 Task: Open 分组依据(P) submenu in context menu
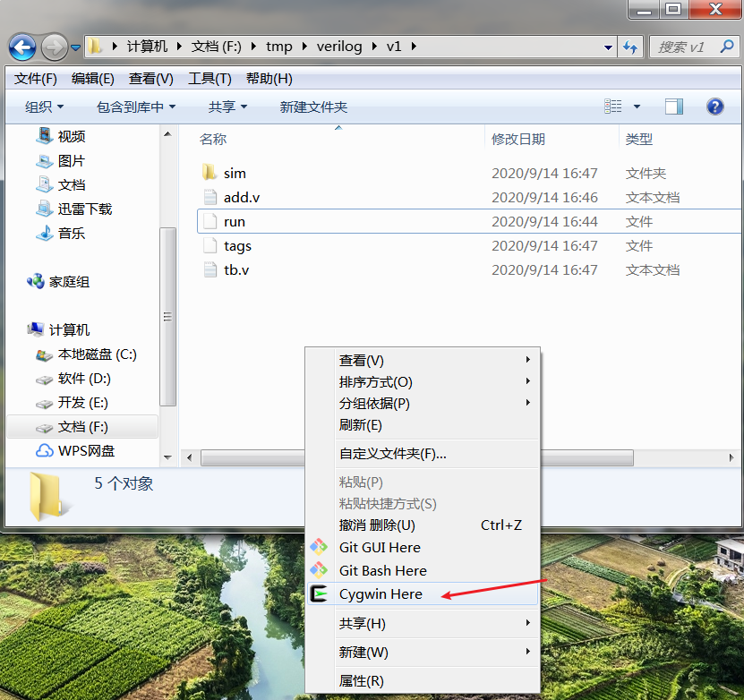423,403
